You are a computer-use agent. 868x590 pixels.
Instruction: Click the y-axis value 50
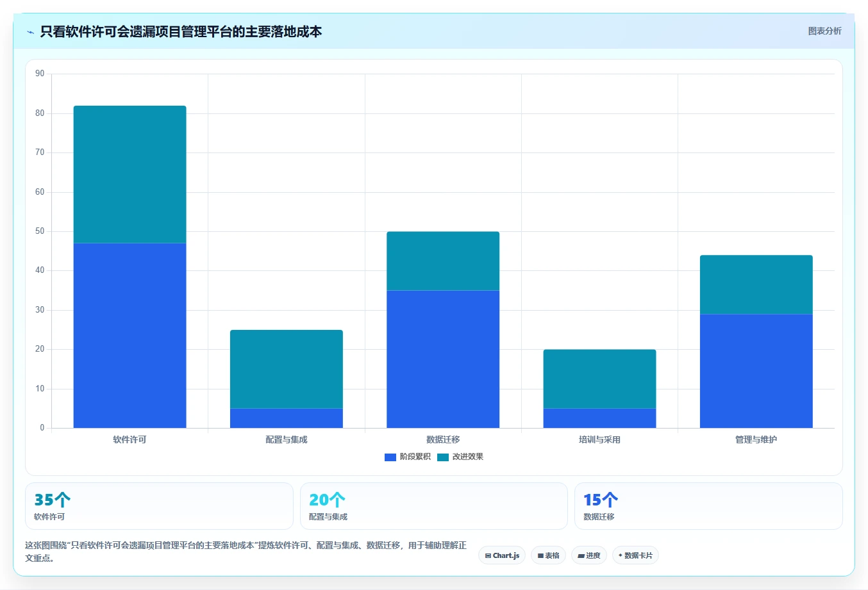[40, 231]
